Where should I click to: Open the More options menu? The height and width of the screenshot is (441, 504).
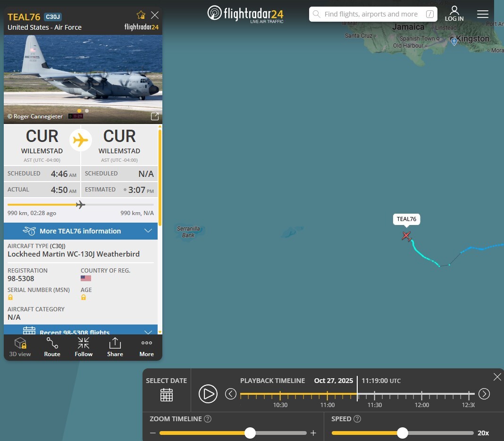[x=147, y=347]
